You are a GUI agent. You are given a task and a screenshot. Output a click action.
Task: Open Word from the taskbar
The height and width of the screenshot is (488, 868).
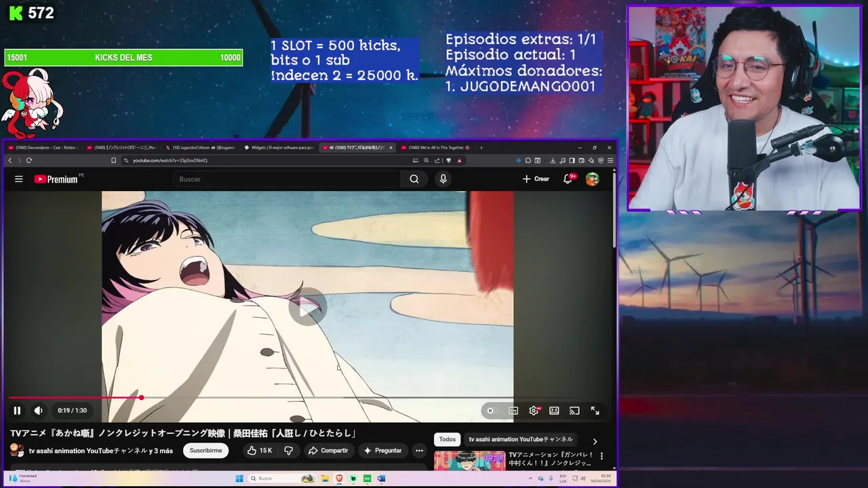381,479
